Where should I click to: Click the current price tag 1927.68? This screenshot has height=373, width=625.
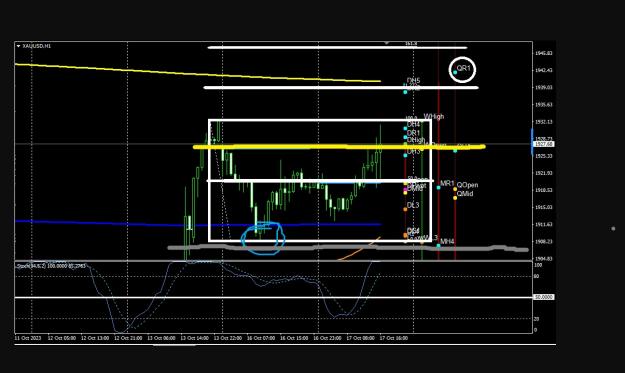click(544, 144)
